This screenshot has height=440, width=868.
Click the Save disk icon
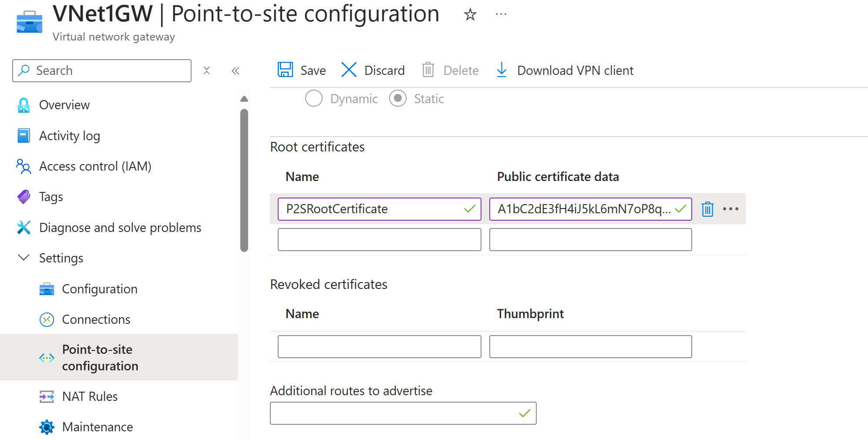tap(285, 70)
